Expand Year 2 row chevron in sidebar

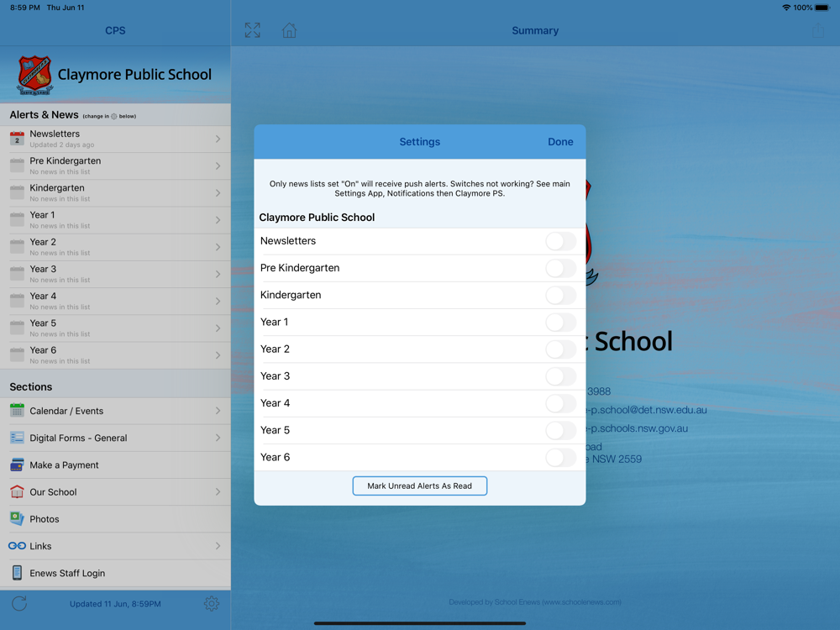click(218, 247)
